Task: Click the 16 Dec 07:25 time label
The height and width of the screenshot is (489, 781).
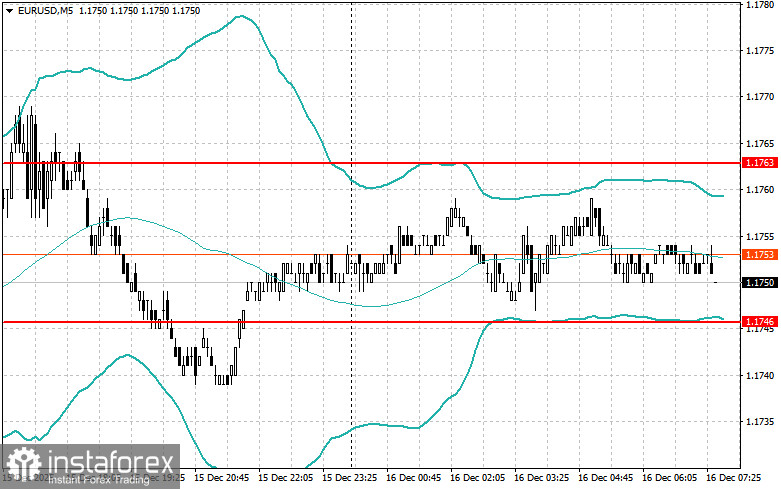Action: click(x=733, y=478)
